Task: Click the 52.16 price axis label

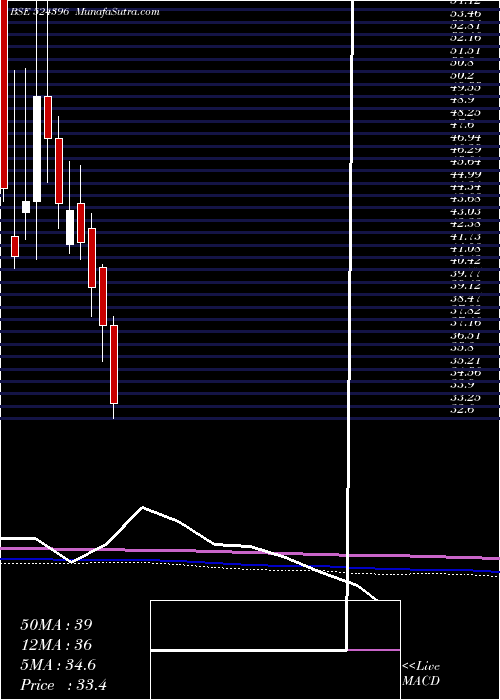Action: coord(465,38)
